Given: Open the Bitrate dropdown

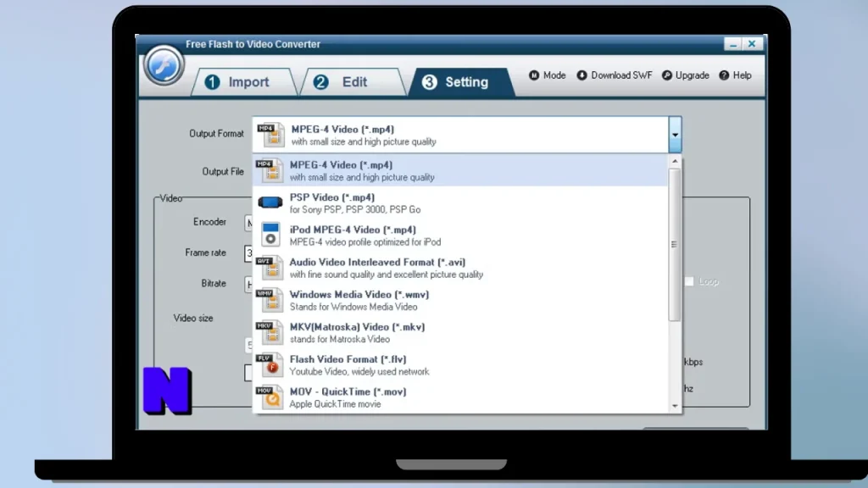Looking at the screenshot, I should 248,285.
